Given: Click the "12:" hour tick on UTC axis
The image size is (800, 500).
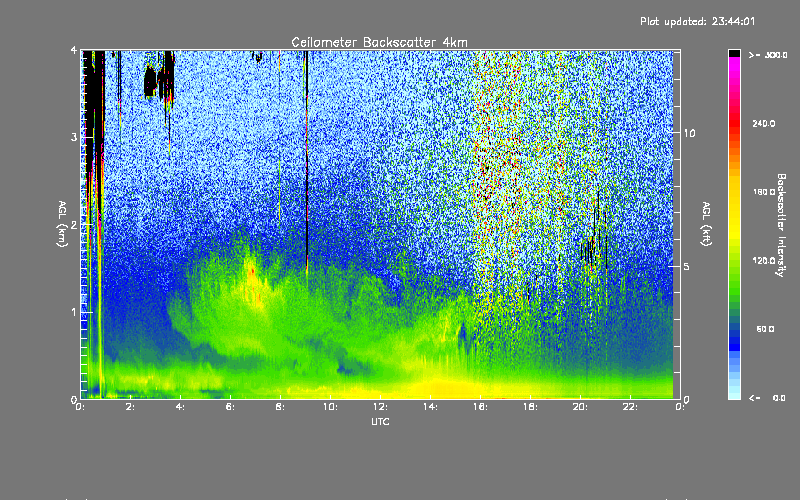Looking at the screenshot, I should 380,407.
